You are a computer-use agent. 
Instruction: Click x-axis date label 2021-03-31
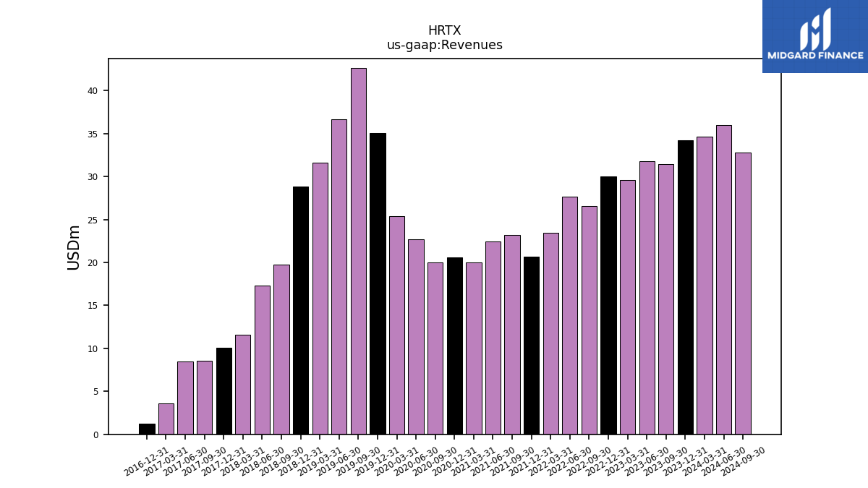pos(474,461)
